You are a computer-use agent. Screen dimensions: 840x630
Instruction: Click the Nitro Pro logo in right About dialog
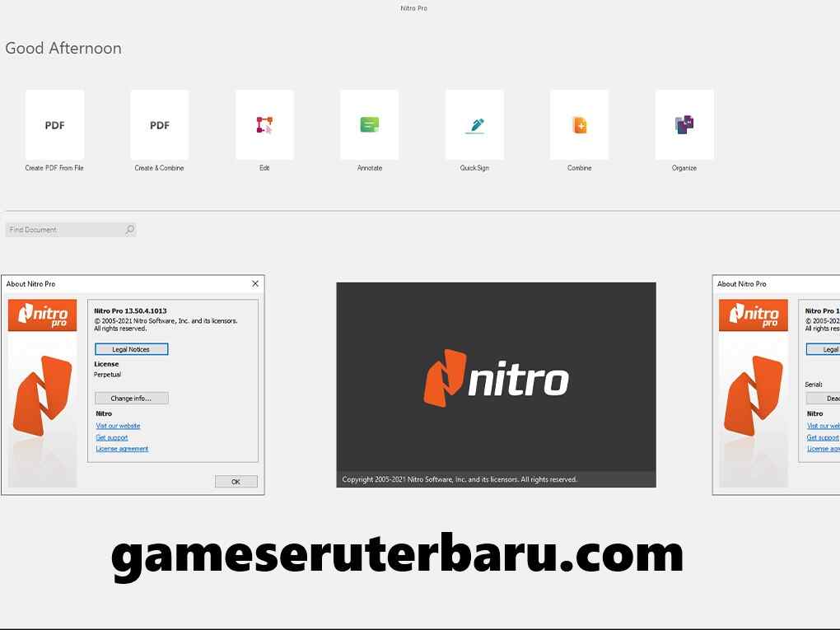click(754, 315)
